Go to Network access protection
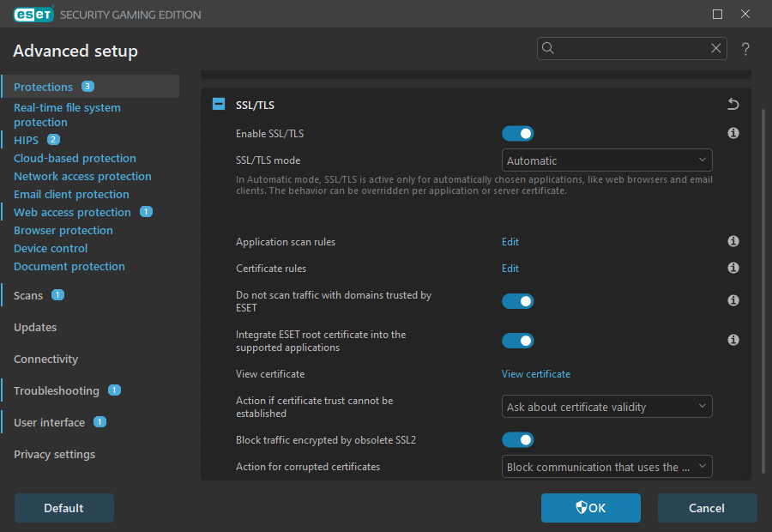Image resolution: width=772 pixels, height=532 pixels. (82, 177)
